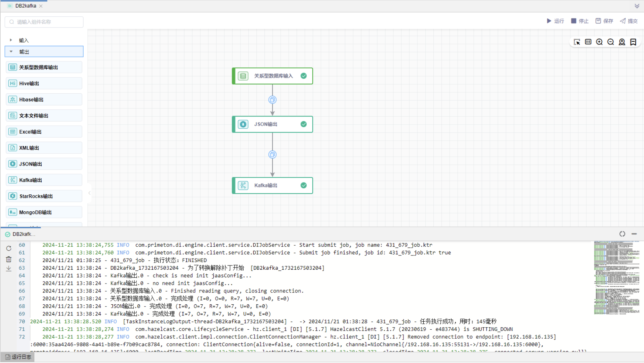
Task: Click the component name search field
Action: click(x=44, y=22)
